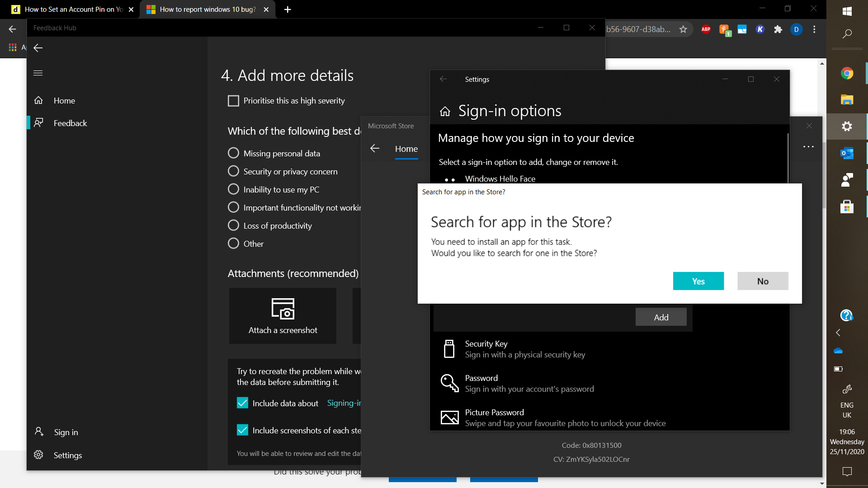Select Security or privacy concern option

point(233,171)
